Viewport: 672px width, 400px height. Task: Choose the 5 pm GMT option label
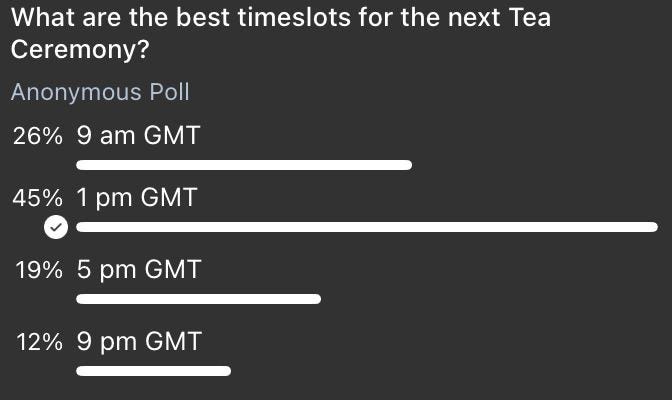pyautogui.click(x=139, y=269)
